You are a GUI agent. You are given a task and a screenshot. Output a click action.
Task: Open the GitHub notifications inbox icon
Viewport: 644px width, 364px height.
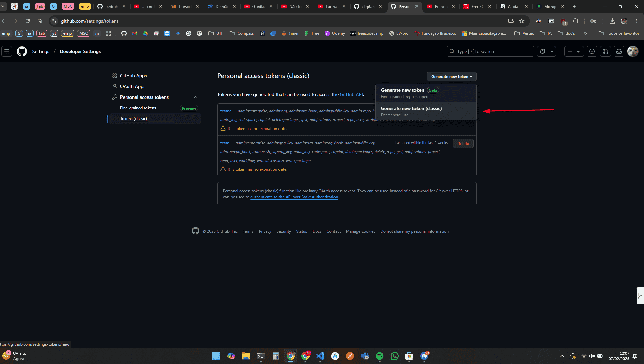[619, 51]
